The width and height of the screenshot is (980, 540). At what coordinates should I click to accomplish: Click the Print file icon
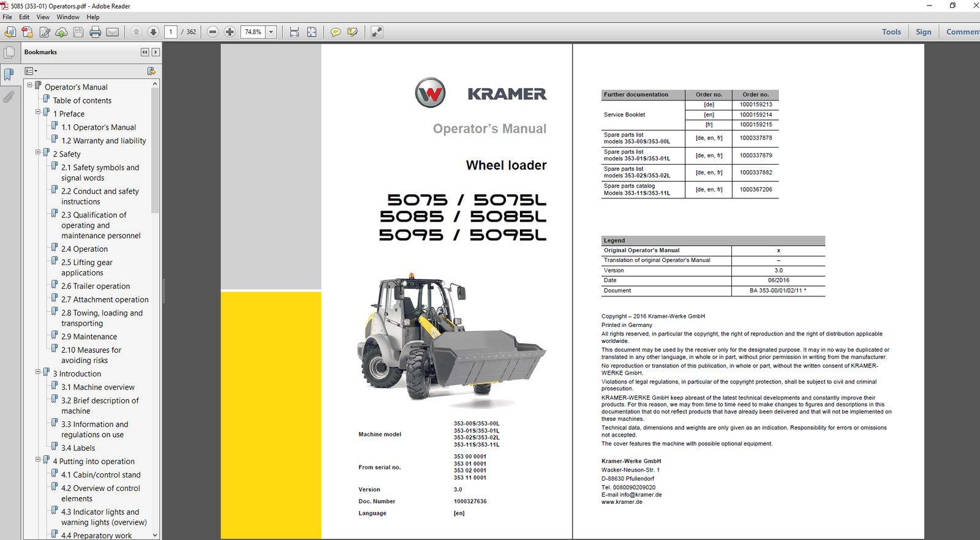click(x=95, y=32)
